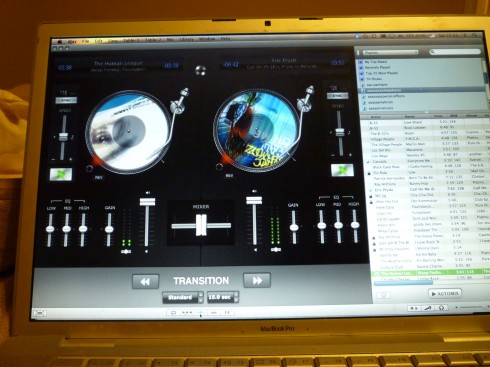Open the 15.0 sec transition duration dropdown

click(223, 297)
